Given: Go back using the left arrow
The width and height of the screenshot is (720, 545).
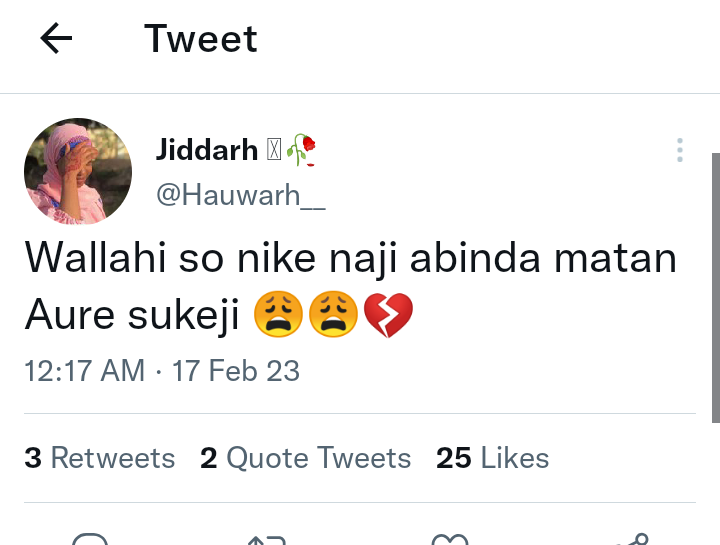Looking at the screenshot, I should [56, 39].
